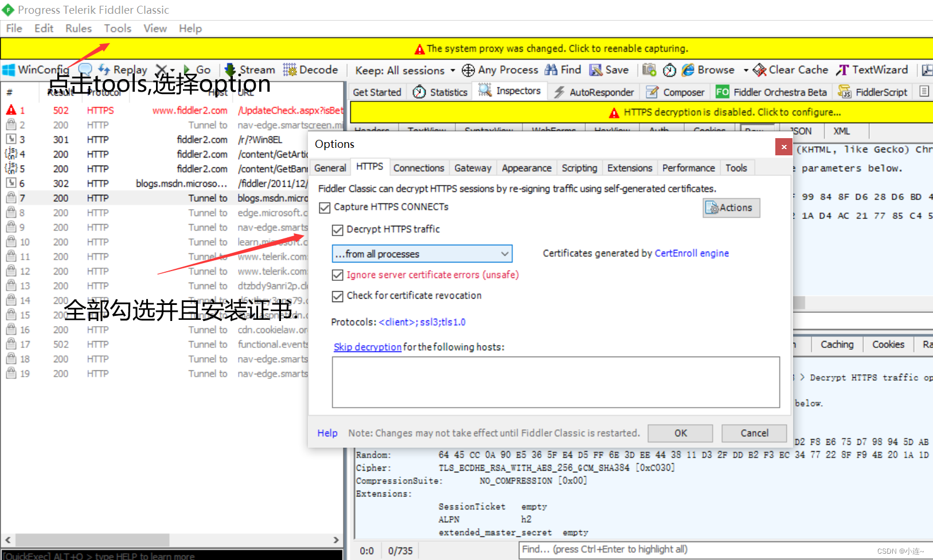Switch to Appearance tab in Options
This screenshot has width=933, height=560.
coord(526,168)
